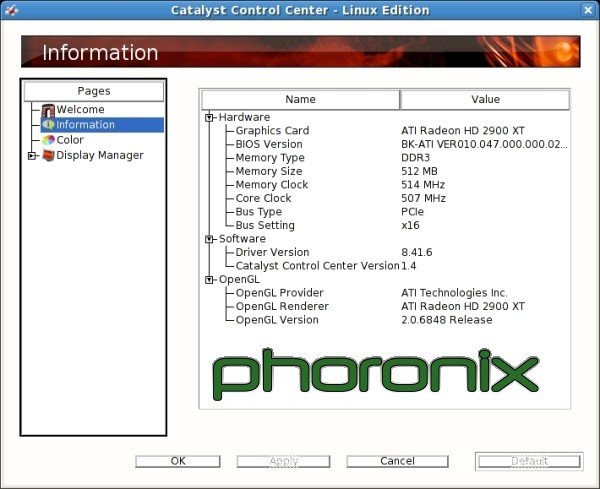
Task: Click the Name column header
Action: (x=300, y=100)
